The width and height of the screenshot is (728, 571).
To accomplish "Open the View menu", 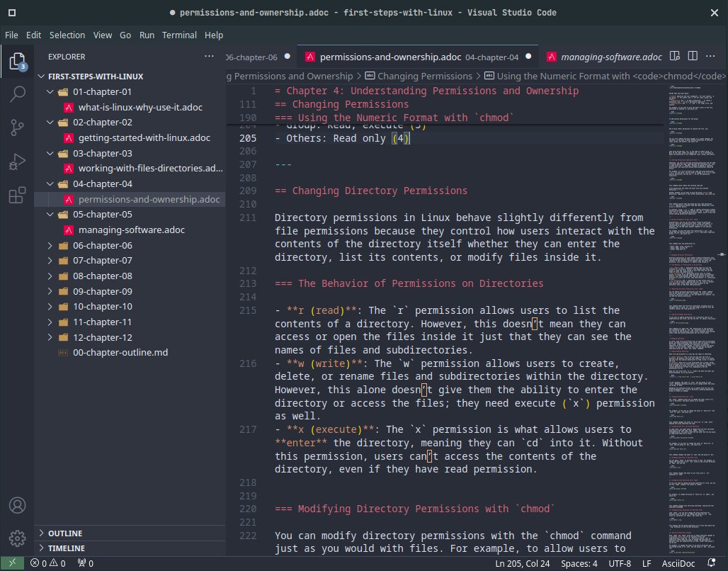I will coord(102,35).
